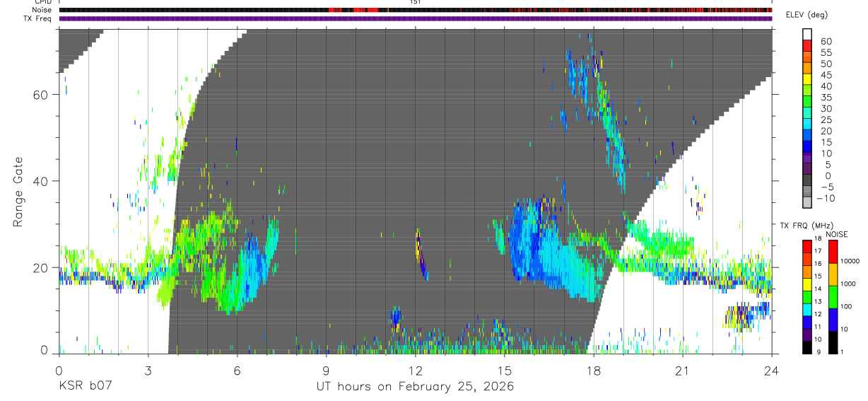868x401 pixels.
Task: Click the x-axis tick label '21'
Action: click(x=682, y=371)
